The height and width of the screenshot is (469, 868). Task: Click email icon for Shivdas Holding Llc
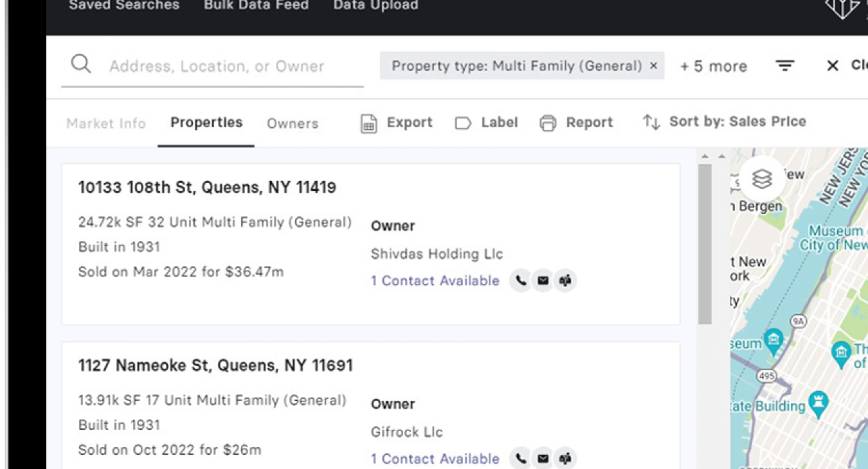pos(543,281)
